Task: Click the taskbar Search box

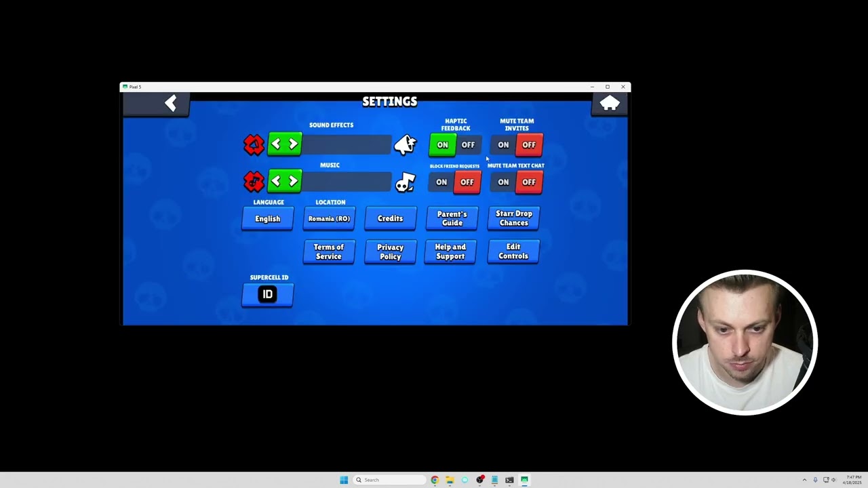Action: point(389,480)
